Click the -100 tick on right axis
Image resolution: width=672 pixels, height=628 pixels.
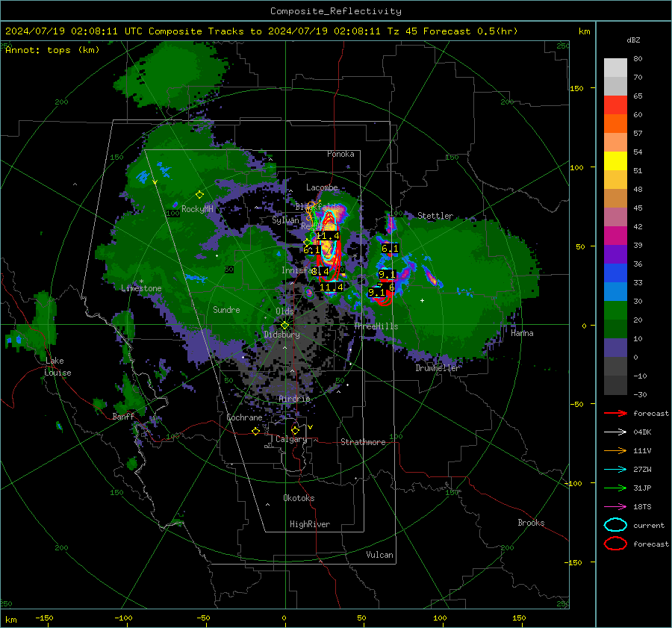coord(573,483)
